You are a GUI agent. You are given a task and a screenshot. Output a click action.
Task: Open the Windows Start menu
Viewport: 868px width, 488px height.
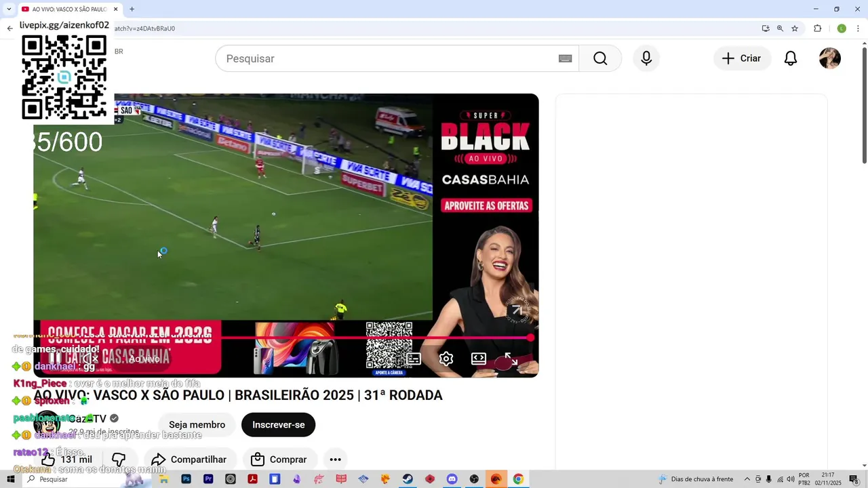tap(11, 479)
